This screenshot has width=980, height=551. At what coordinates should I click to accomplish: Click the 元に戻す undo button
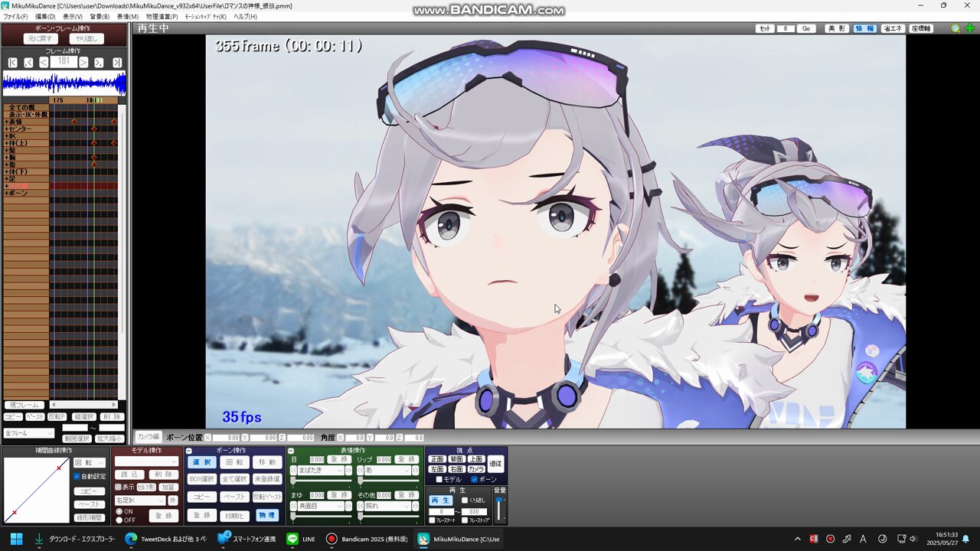(x=41, y=38)
